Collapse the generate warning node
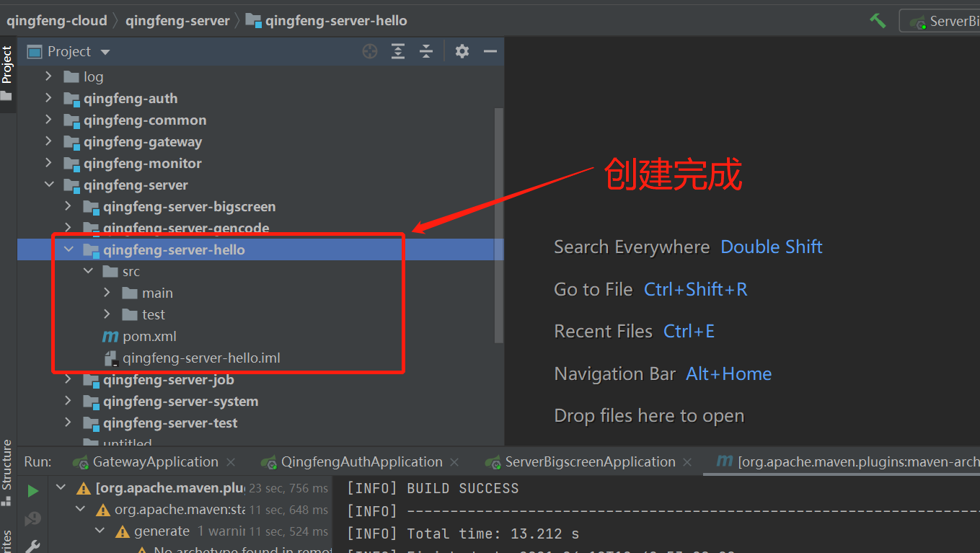980x553 pixels. click(x=100, y=531)
